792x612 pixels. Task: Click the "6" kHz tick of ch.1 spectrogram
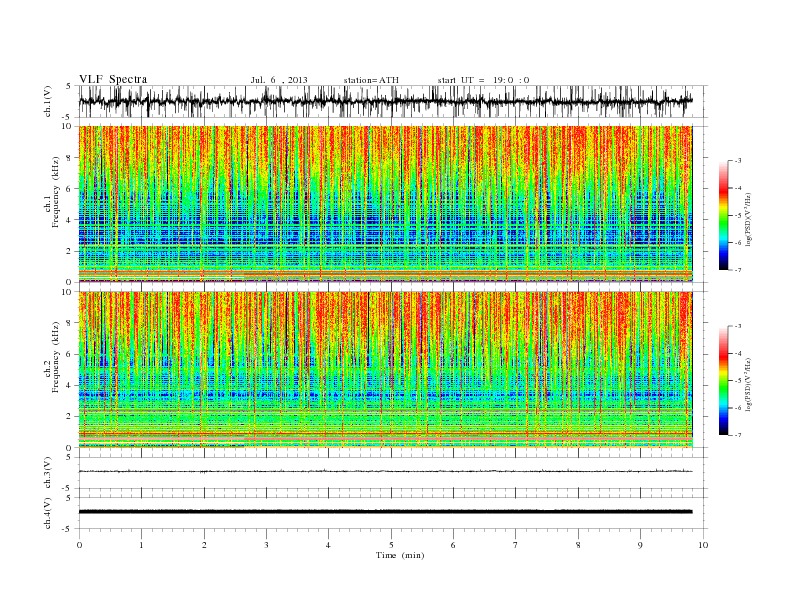point(70,189)
